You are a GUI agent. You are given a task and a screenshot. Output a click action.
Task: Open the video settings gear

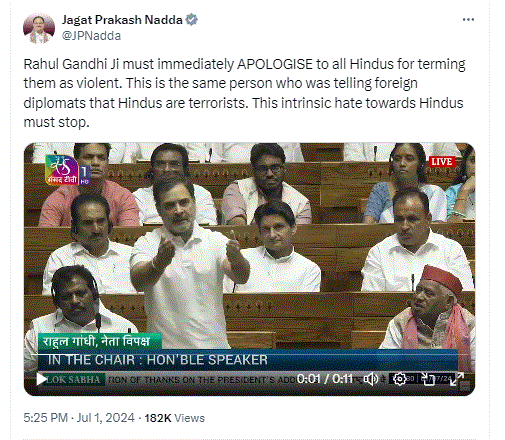click(x=399, y=379)
